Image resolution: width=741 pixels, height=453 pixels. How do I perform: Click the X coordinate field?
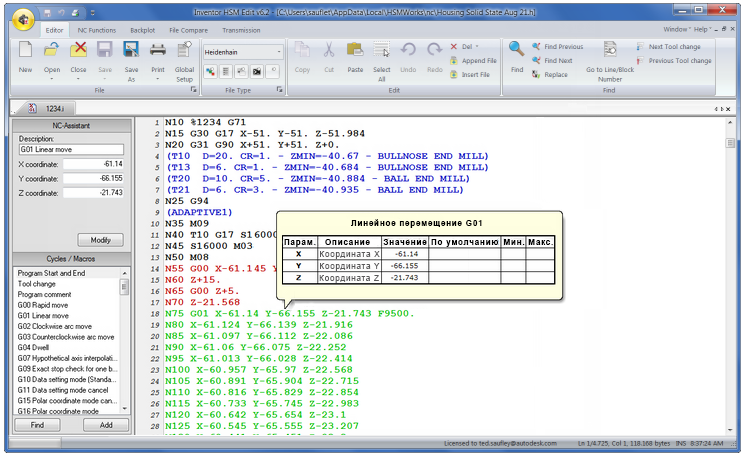pyautogui.click(x=93, y=164)
